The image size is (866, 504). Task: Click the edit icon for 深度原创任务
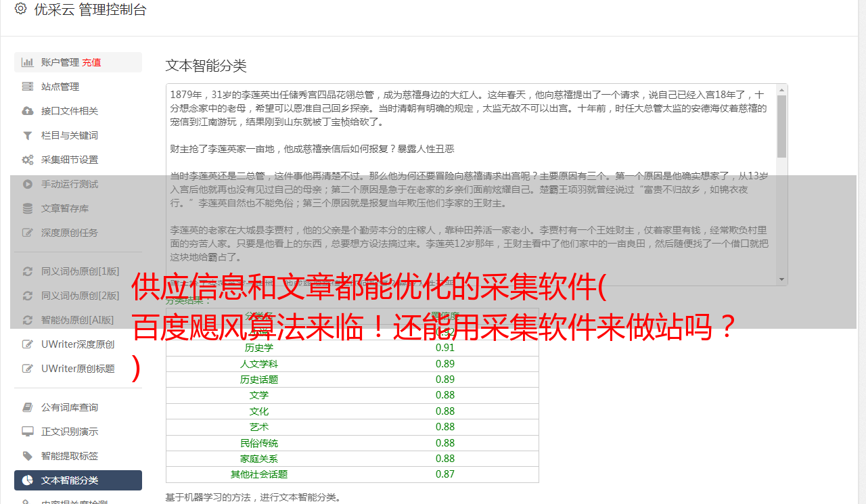pos(28,233)
